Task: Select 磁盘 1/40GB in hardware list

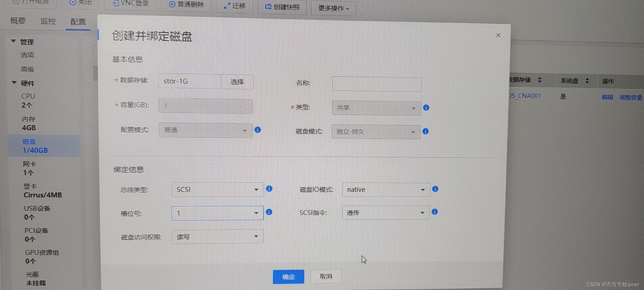Action: click(x=44, y=146)
